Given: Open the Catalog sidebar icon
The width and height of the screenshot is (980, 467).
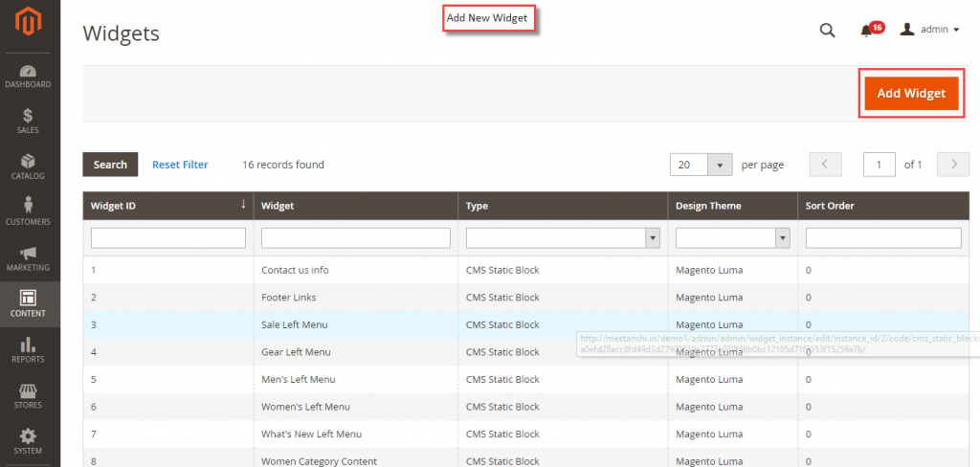Looking at the screenshot, I should [x=29, y=167].
